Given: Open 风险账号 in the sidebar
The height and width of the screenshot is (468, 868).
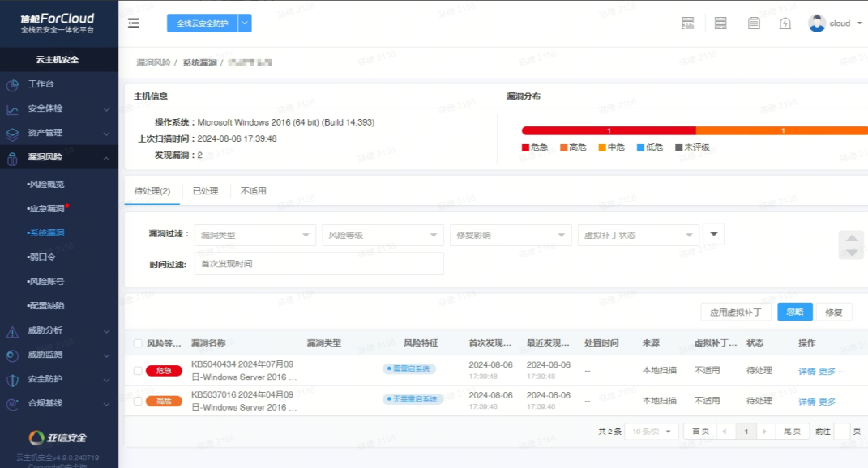Looking at the screenshot, I should tap(47, 282).
